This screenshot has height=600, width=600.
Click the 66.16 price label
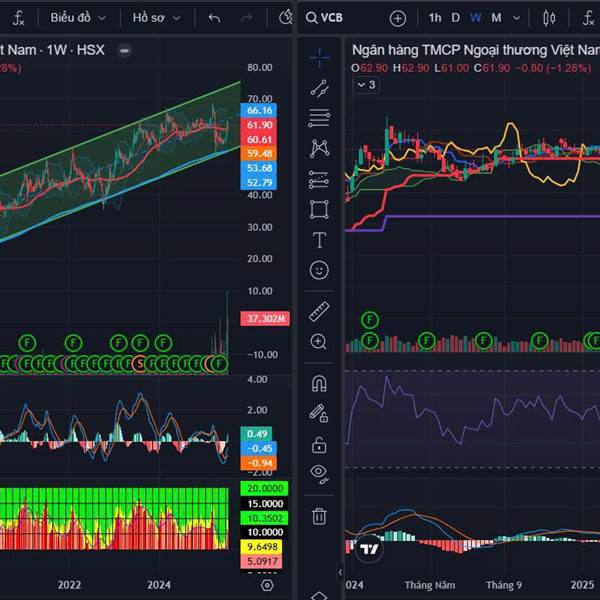[x=259, y=111]
